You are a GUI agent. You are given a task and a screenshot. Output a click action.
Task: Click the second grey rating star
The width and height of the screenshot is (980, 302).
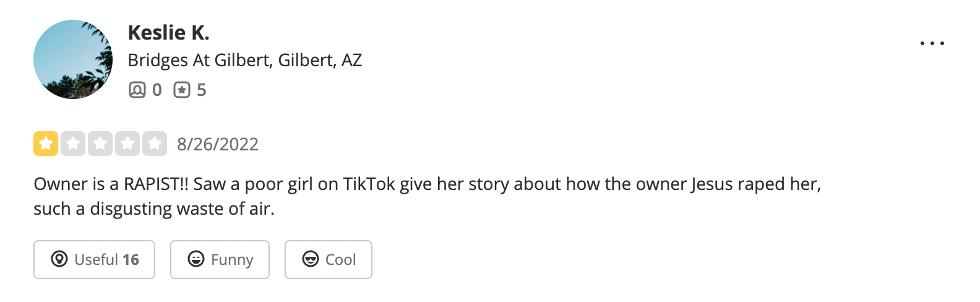[73, 144]
